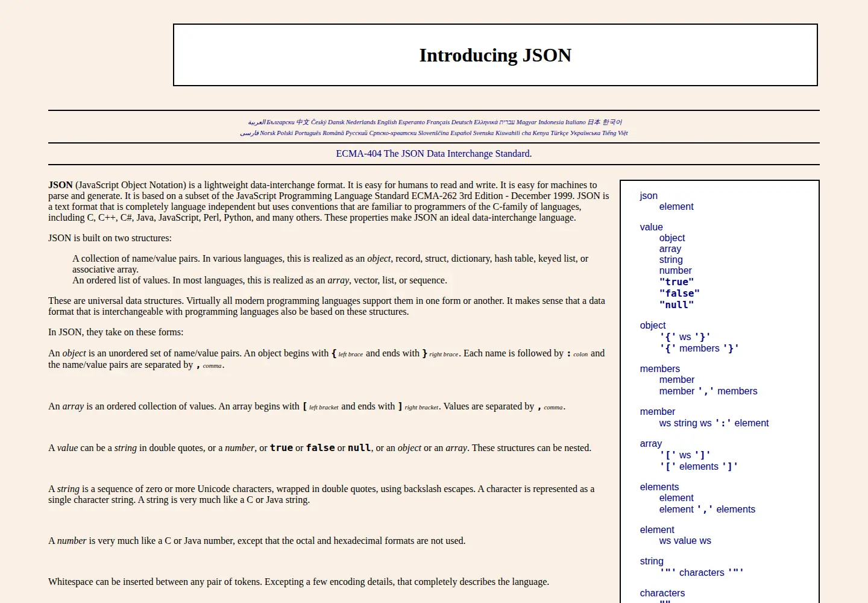
Task: Click 'string' in the 'ws string ws' member line
Action: [685, 423]
